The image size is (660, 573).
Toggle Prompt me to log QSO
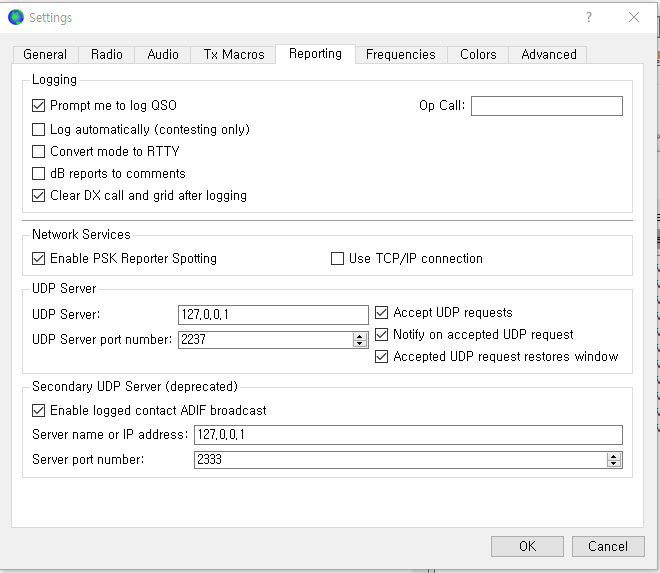(x=39, y=105)
